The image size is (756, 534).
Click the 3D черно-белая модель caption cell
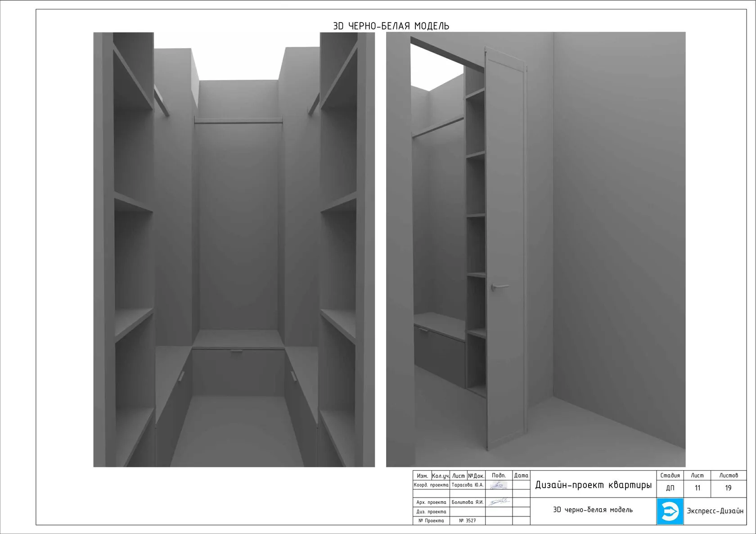click(593, 510)
